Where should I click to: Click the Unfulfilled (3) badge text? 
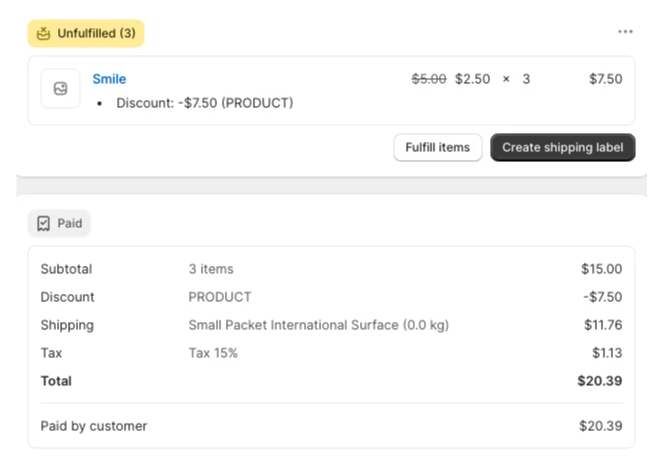tap(96, 33)
